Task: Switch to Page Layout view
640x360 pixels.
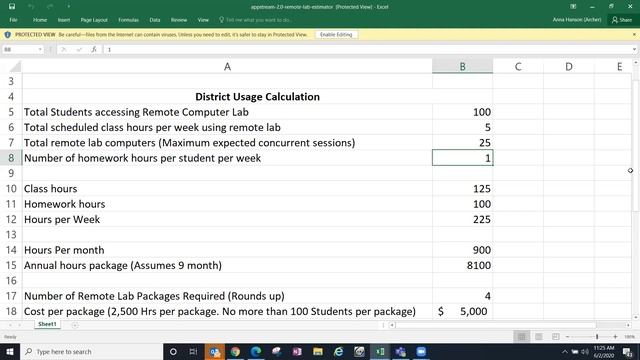Action: point(539,337)
